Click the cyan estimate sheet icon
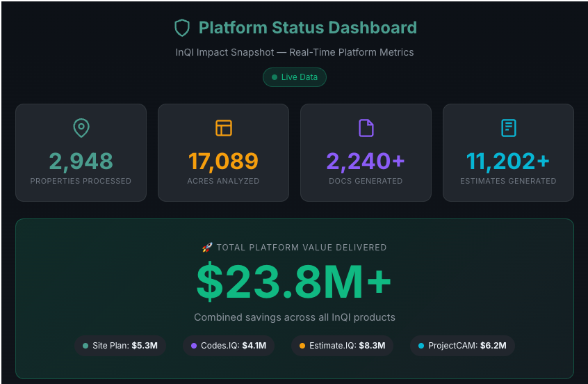This screenshot has width=588, height=384. pos(509,128)
